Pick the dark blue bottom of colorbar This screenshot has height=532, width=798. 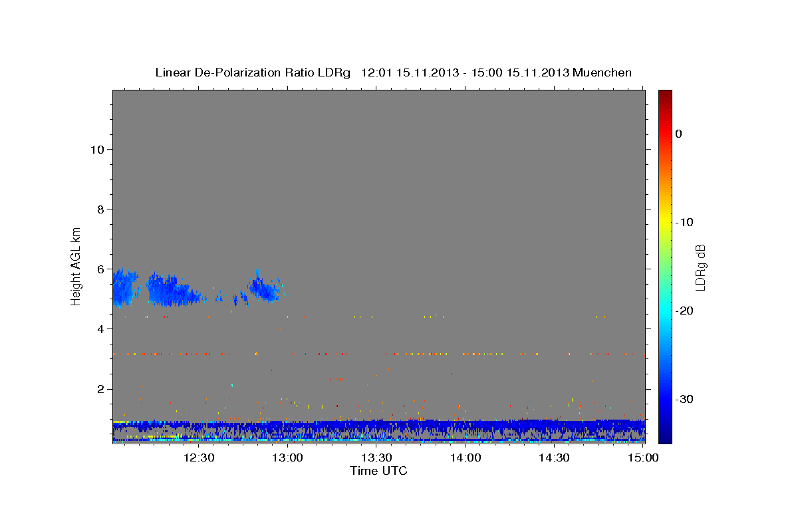[x=665, y=436]
